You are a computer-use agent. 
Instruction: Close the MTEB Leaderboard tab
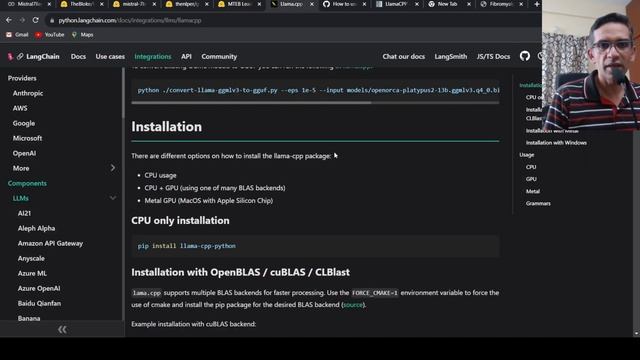[259, 4]
